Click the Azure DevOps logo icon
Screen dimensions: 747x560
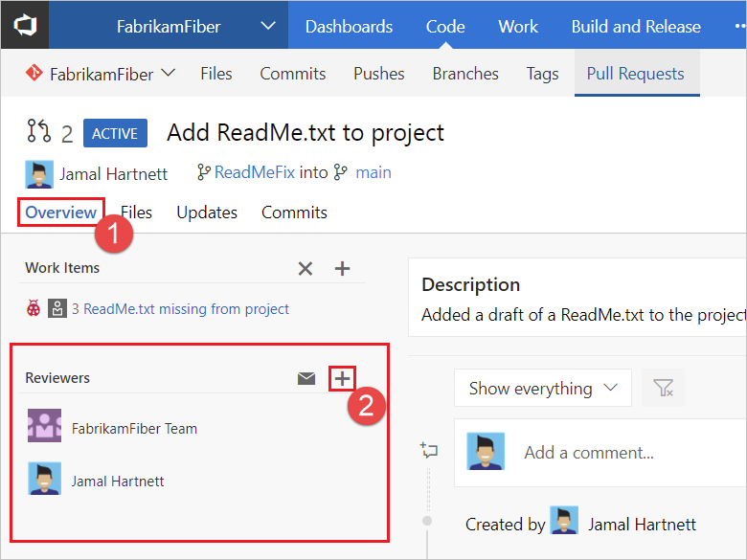coord(24,25)
